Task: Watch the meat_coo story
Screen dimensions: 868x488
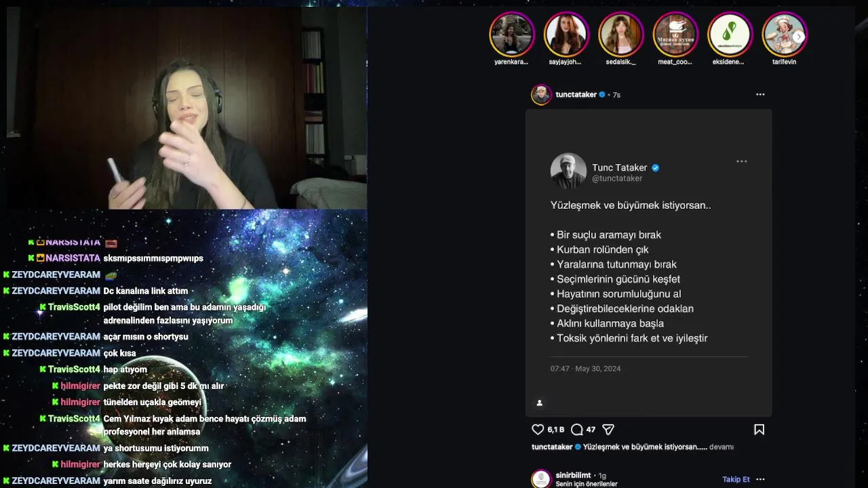Action: click(675, 35)
